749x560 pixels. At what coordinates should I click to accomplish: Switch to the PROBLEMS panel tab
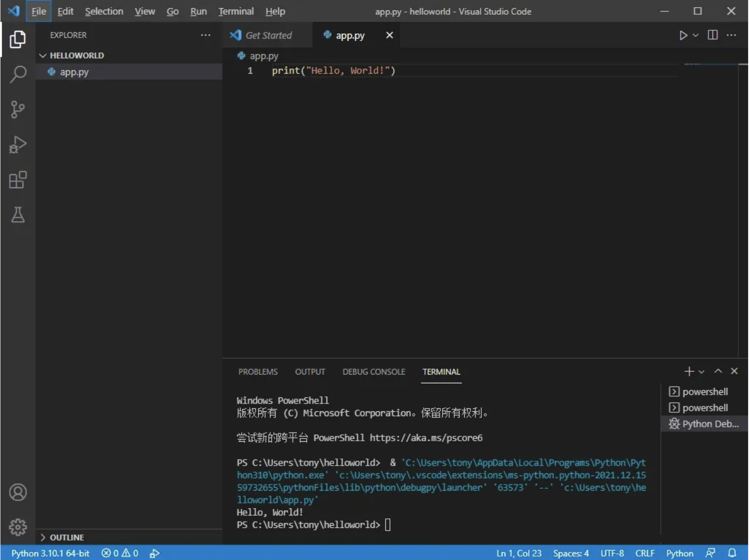click(258, 372)
